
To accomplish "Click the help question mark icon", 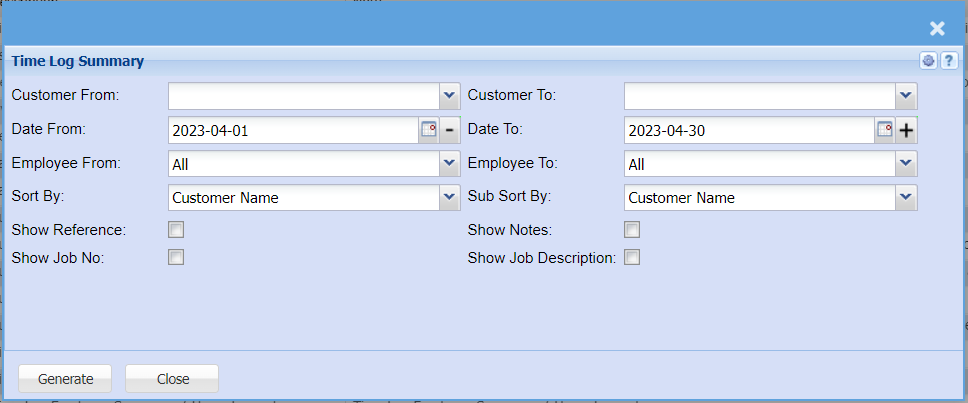I will [947, 61].
